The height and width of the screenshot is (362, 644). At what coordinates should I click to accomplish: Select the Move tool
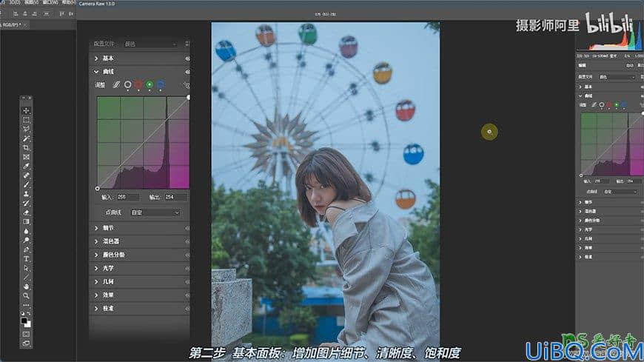pyautogui.click(x=27, y=111)
